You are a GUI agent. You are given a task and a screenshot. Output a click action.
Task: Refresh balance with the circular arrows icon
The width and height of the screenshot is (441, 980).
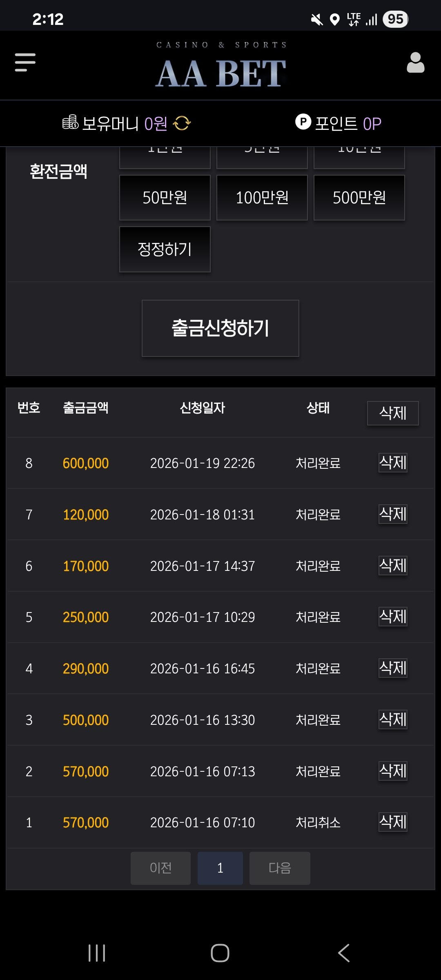pyautogui.click(x=182, y=123)
